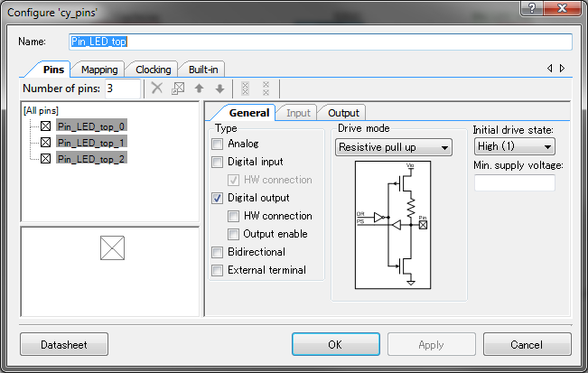The width and height of the screenshot is (588, 373).
Task: Click the icon next to Pin_LED_top_0
Action: [x=46, y=126]
